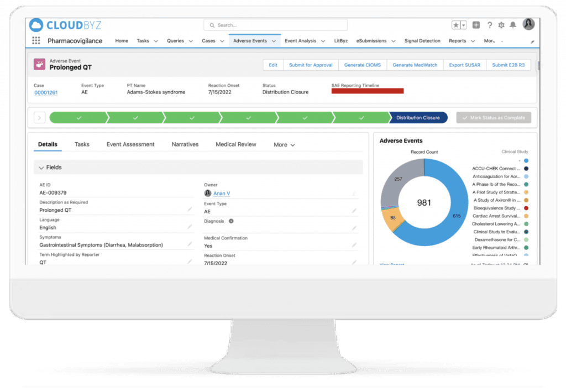Switch to the Event Assessment tab
Screen dimensions: 566x392
(130, 144)
